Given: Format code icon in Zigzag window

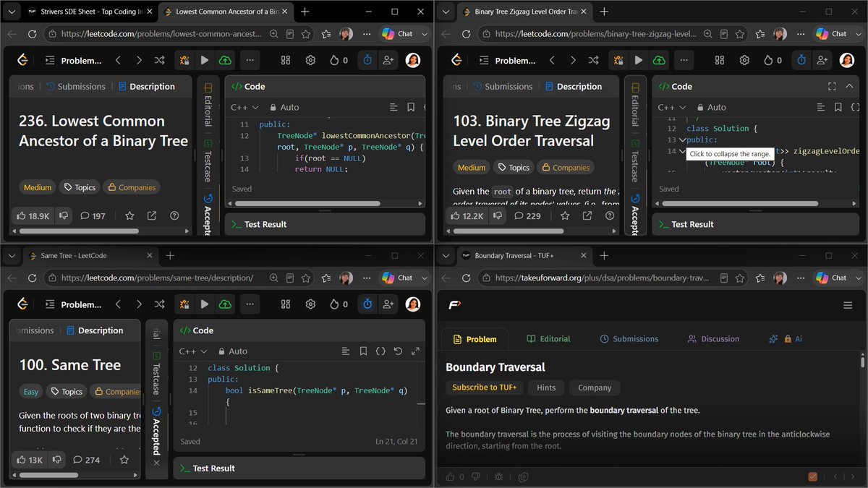Looking at the screenshot, I should (x=821, y=107).
